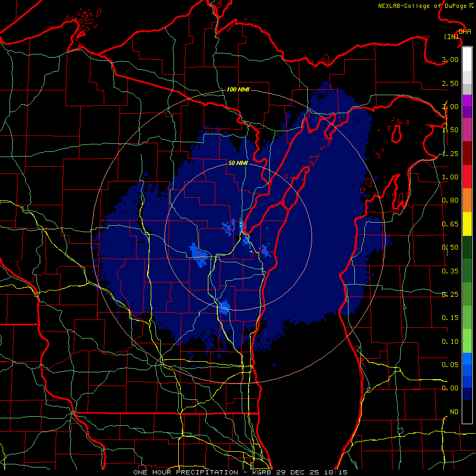Click the ONE HOUR PRECIPITATION caption text
Image resolution: width=476 pixels, height=476 pixels.
(186, 472)
